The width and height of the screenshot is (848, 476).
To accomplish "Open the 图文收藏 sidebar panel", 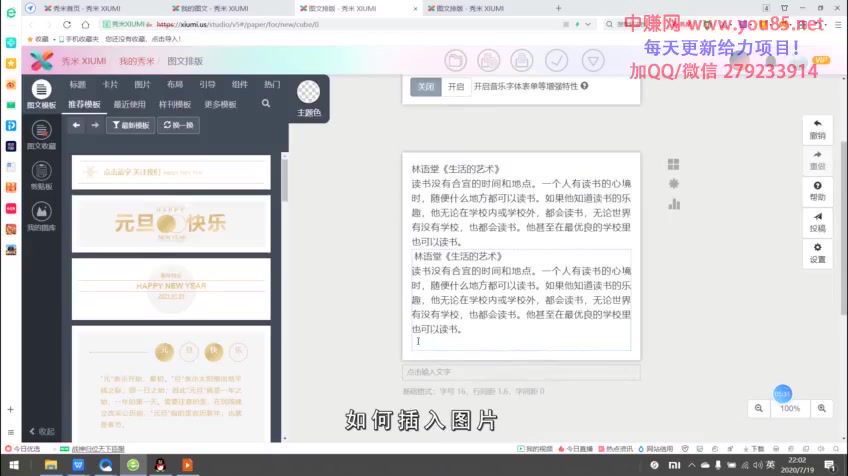I will coord(42,135).
